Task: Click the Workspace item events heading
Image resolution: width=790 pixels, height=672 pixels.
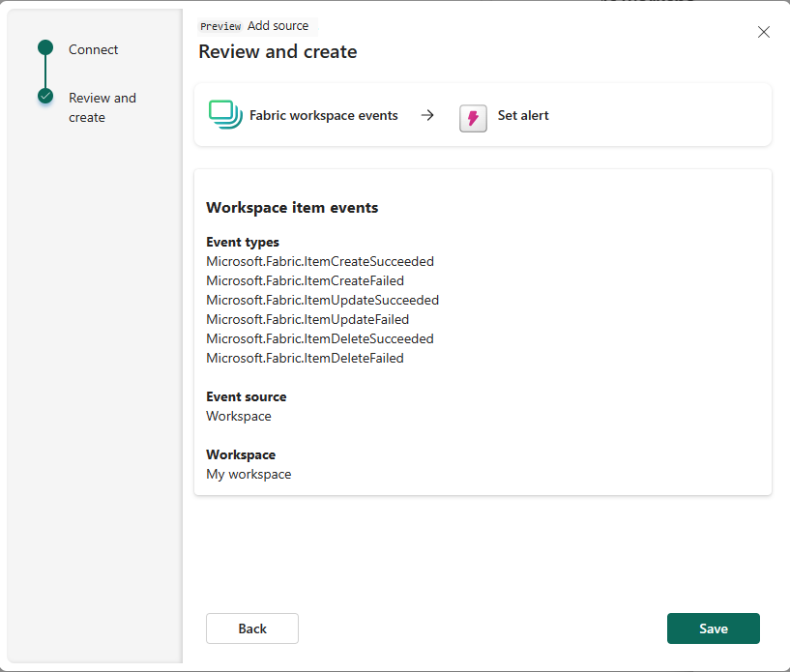Action: [292, 208]
